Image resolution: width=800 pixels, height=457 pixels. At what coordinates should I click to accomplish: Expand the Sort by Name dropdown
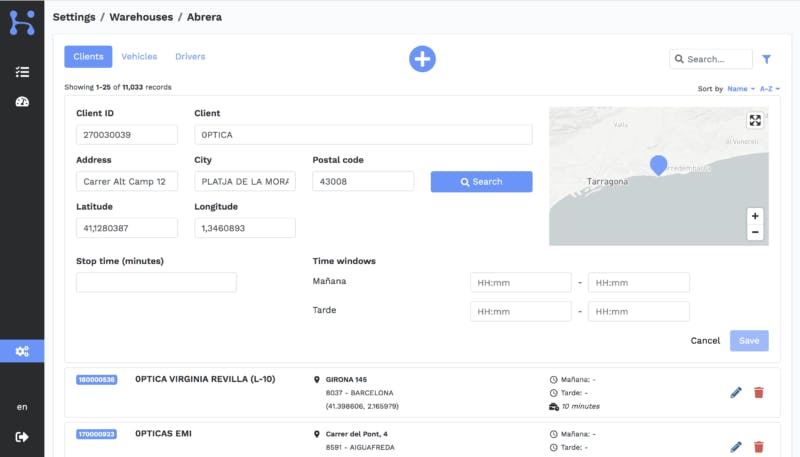[740, 89]
